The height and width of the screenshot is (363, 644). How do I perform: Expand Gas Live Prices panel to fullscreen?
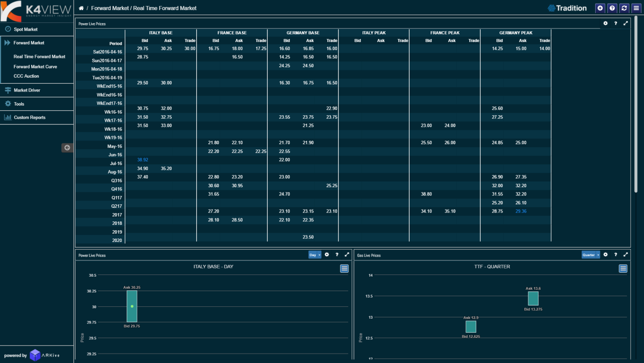(x=626, y=255)
